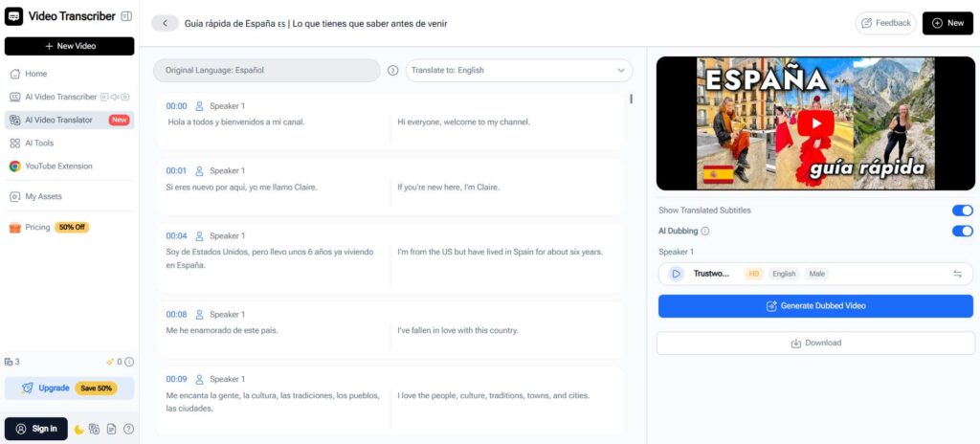Play the España video via YouTube play button

coord(815,123)
